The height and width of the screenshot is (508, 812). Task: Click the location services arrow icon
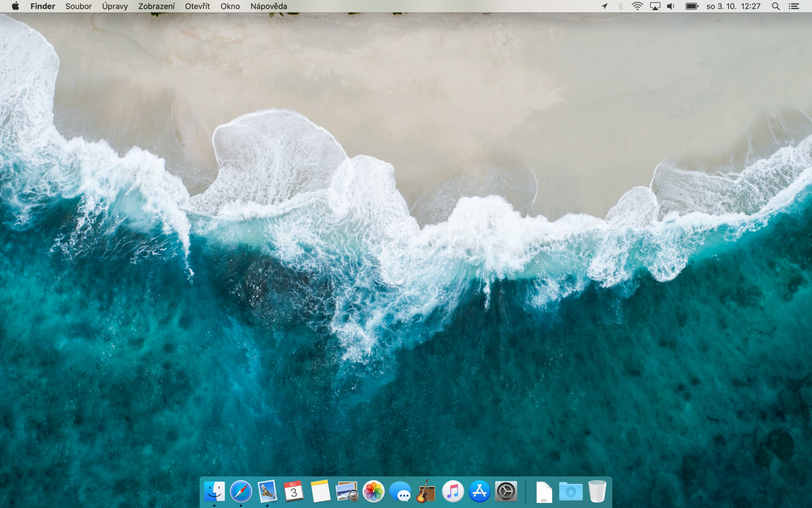[605, 6]
